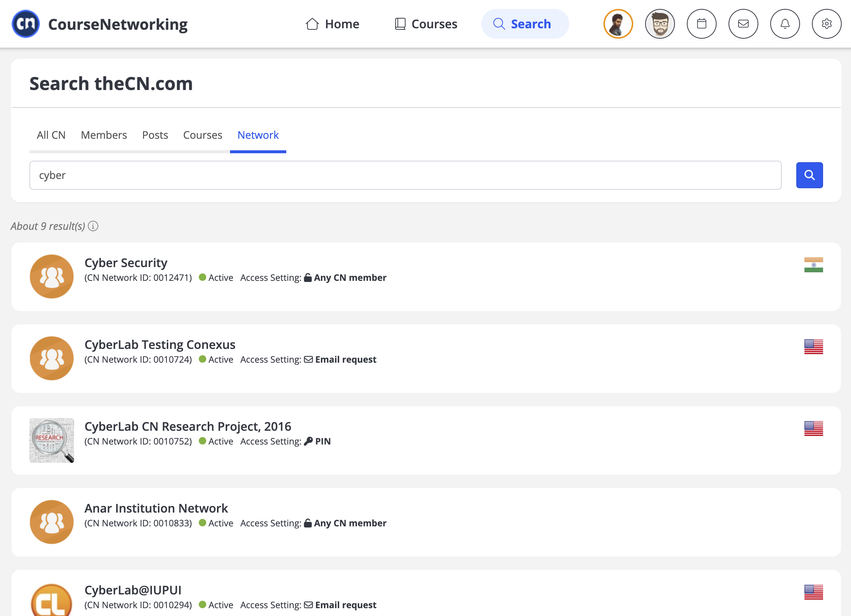Screen dimensions: 851x616
Task: Select the Network tab
Action: click(258, 135)
